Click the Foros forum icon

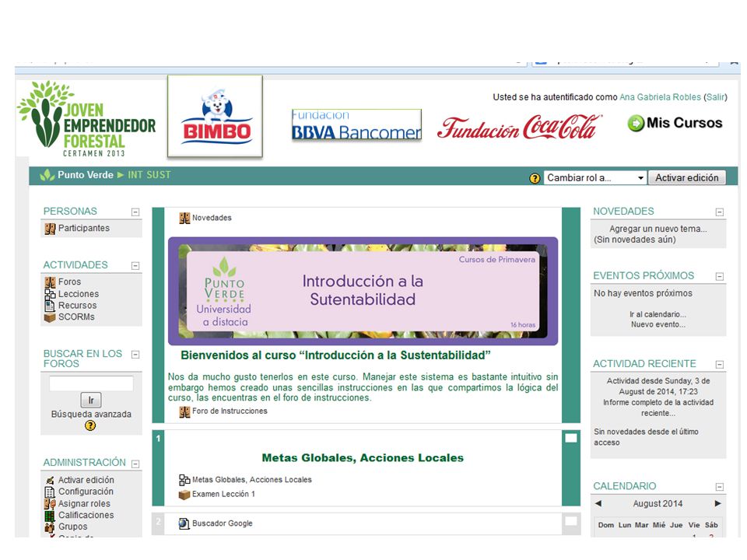tap(50, 282)
